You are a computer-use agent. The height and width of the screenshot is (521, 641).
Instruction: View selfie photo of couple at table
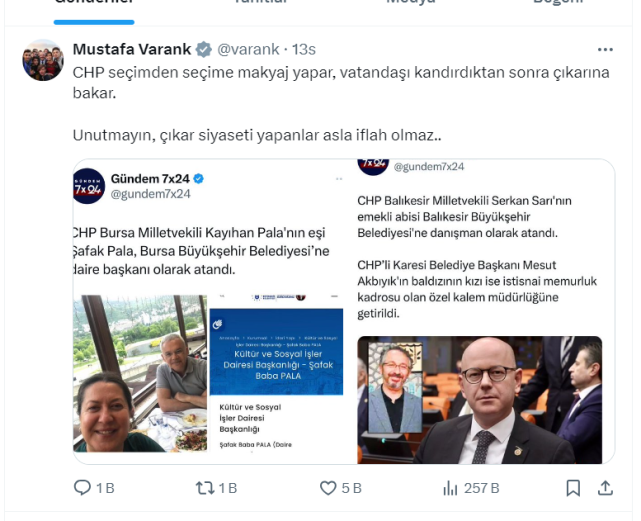(140, 373)
